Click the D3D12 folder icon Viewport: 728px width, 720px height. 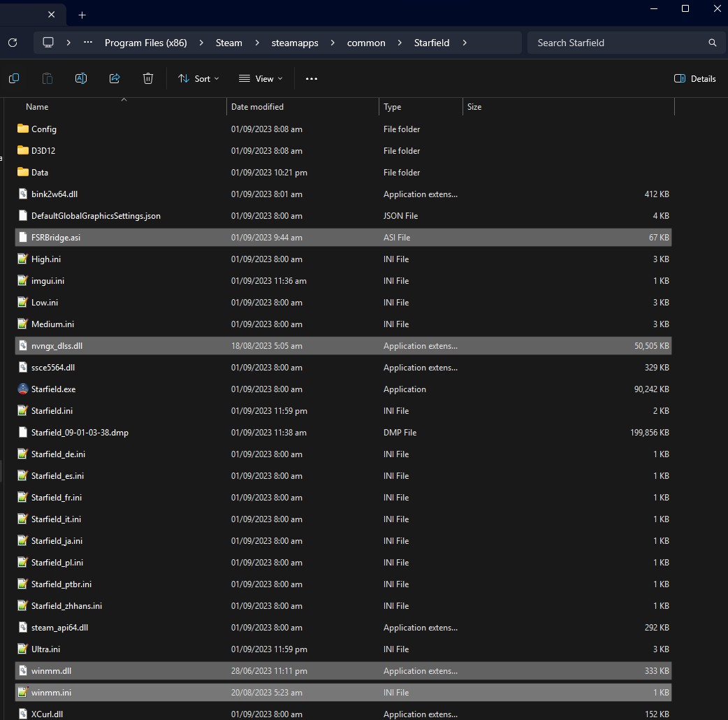pos(23,150)
